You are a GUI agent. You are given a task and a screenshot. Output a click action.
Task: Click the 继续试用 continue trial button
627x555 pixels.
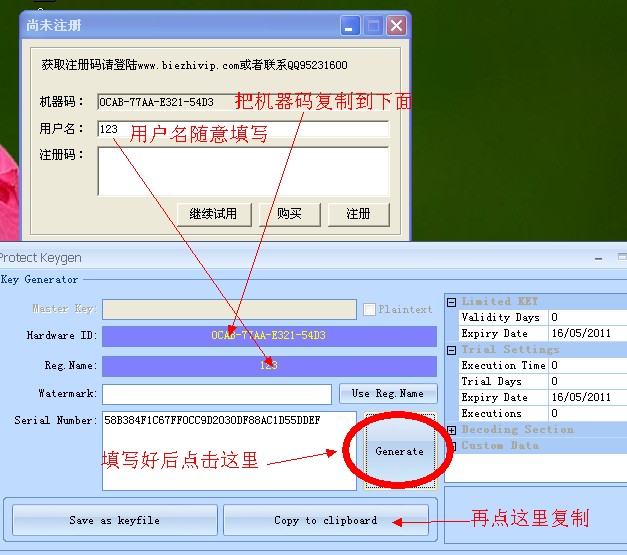[x=214, y=214]
